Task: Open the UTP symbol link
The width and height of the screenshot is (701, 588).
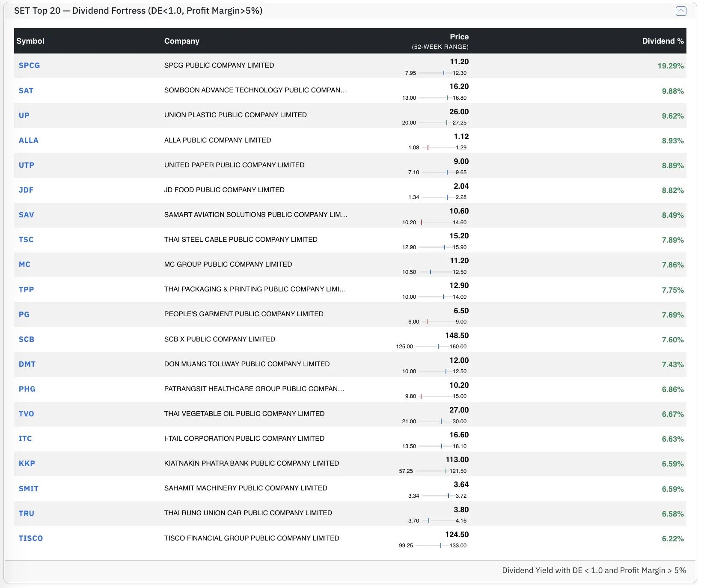Action: [27, 165]
